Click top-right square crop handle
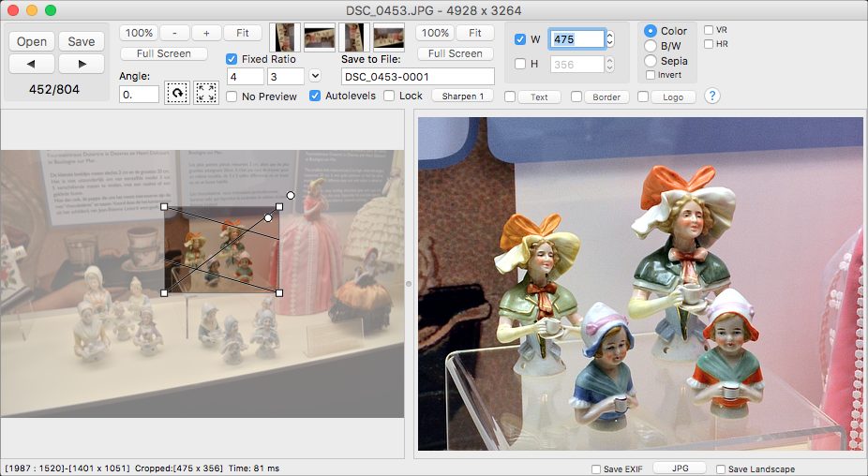 click(x=279, y=206)
